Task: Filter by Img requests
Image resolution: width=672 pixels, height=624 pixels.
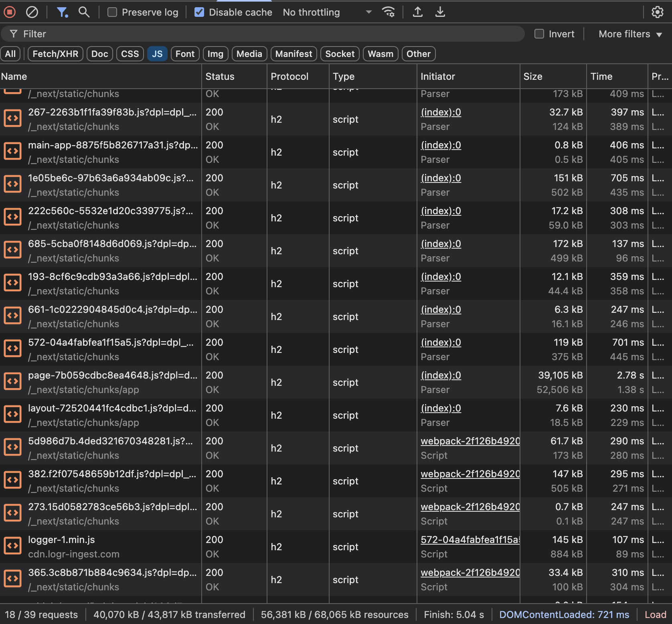Action: point(215,54)
